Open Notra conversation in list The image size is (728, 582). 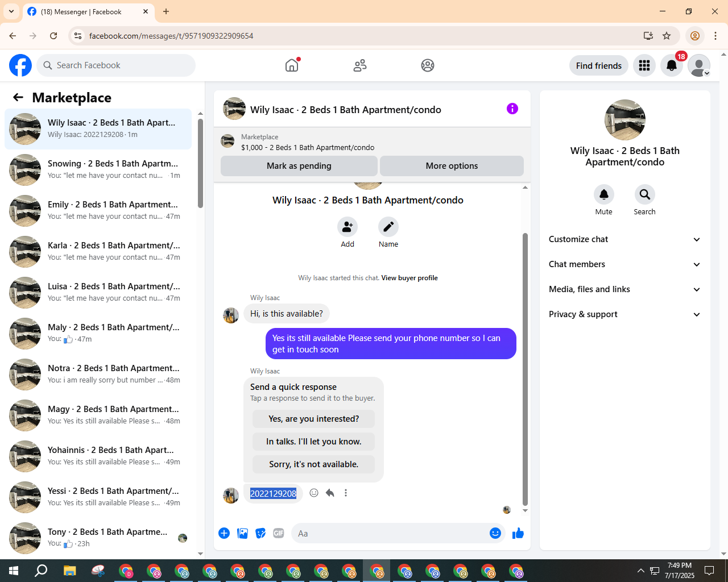pyautogui.click(x=98, y=375)
